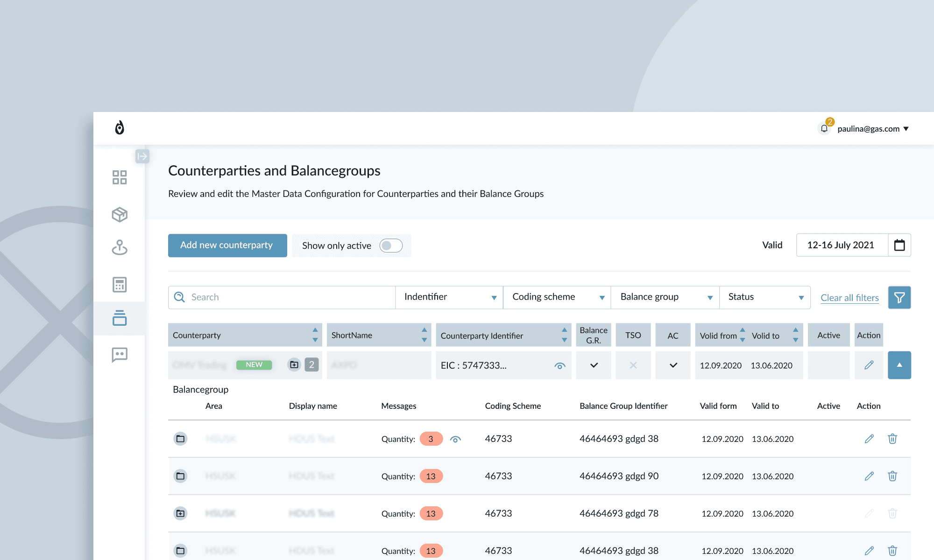Click the date range field 12-16 July 2021
This screenshot has height=560, width=934.
pos(842,245)
